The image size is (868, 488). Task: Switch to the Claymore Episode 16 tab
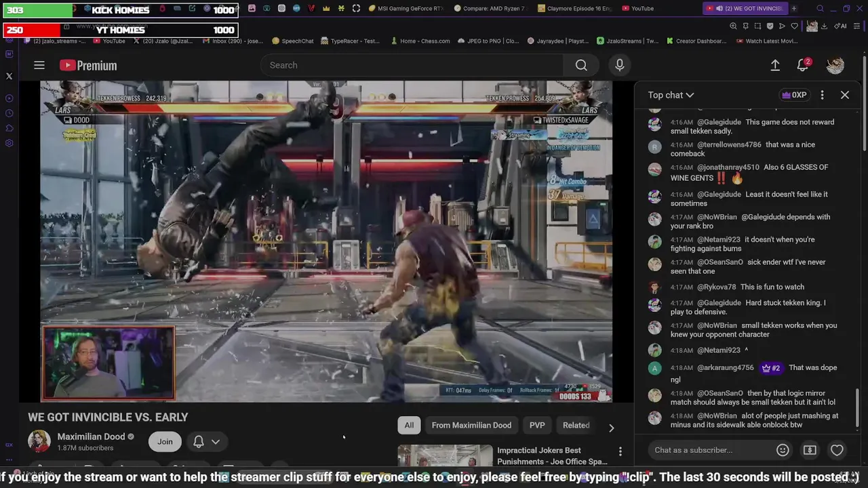[x=574, y=9]
